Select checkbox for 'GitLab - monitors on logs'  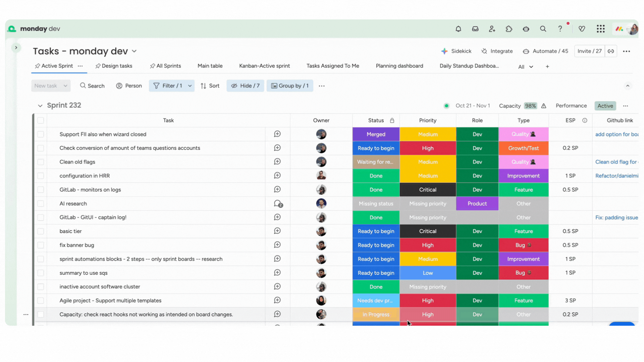click(x=41, y=190)
